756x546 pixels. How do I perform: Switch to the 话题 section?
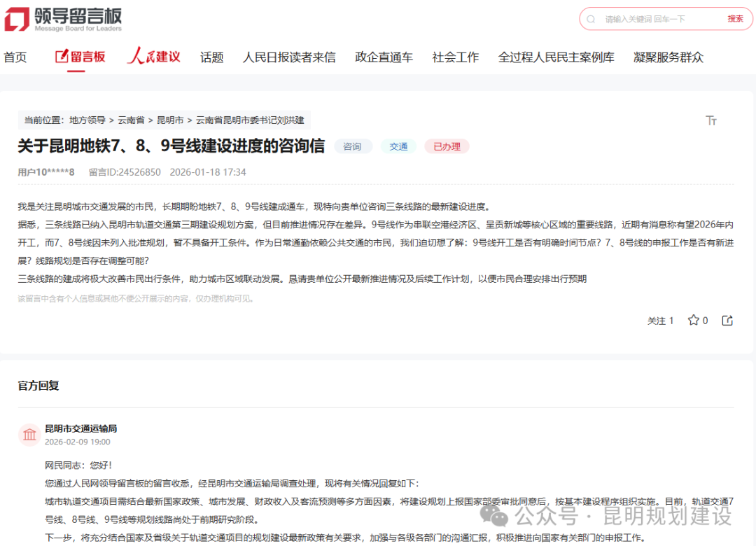(x=212, y=57)
